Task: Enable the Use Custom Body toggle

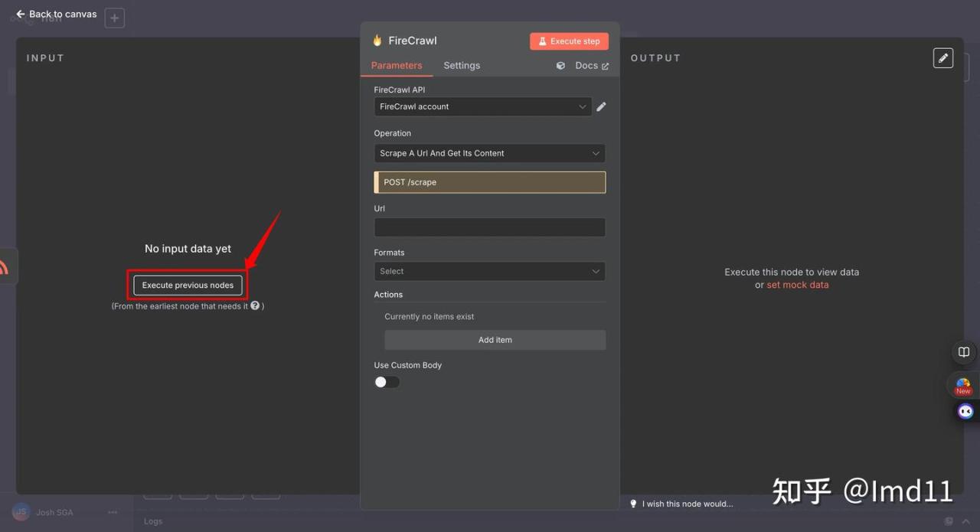Action: click(x=387, y=382)
